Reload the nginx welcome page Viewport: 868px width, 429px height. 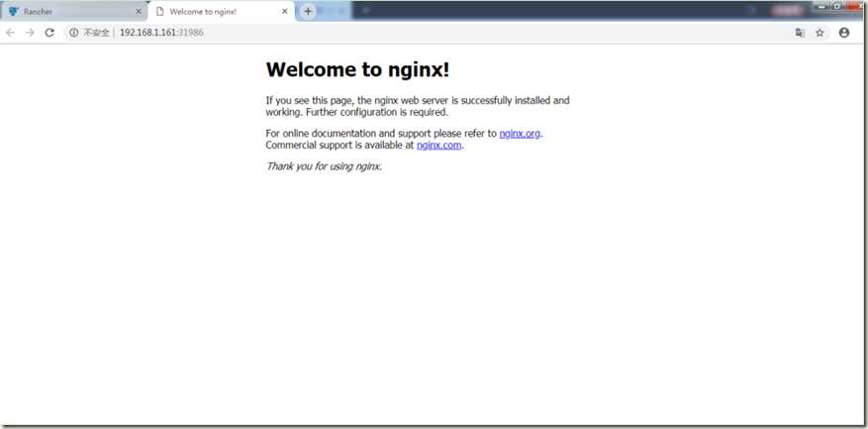49,33
